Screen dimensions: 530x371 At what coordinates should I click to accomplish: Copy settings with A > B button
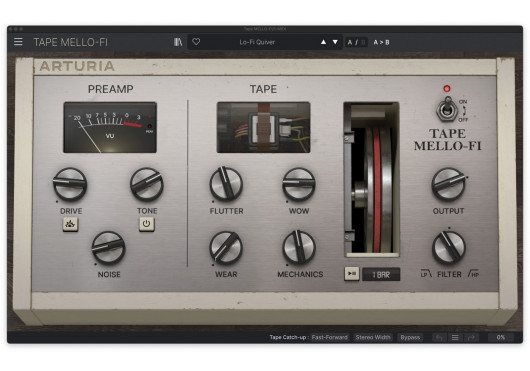[x=381, y=42]
